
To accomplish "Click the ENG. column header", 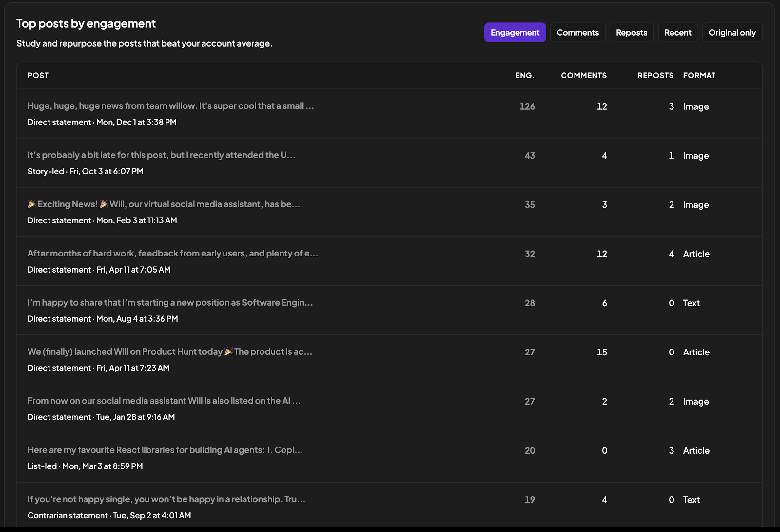I will pyautogui.click(x=525, y=75).
